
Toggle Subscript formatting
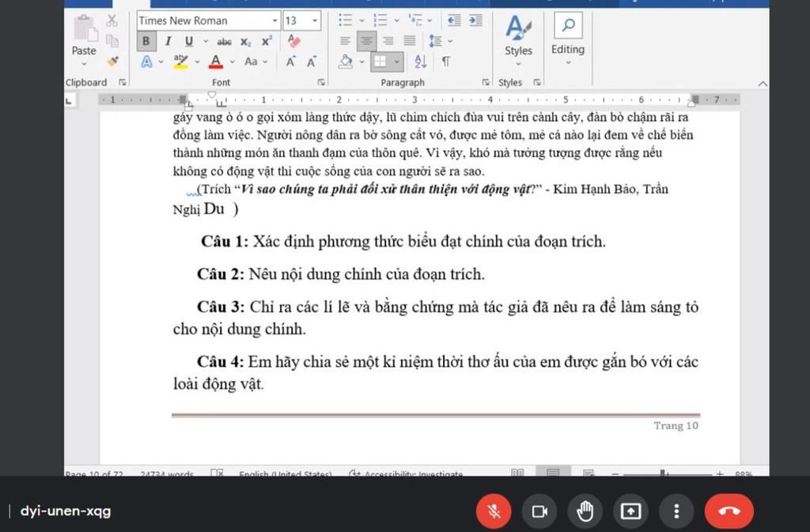click(246, 42)
